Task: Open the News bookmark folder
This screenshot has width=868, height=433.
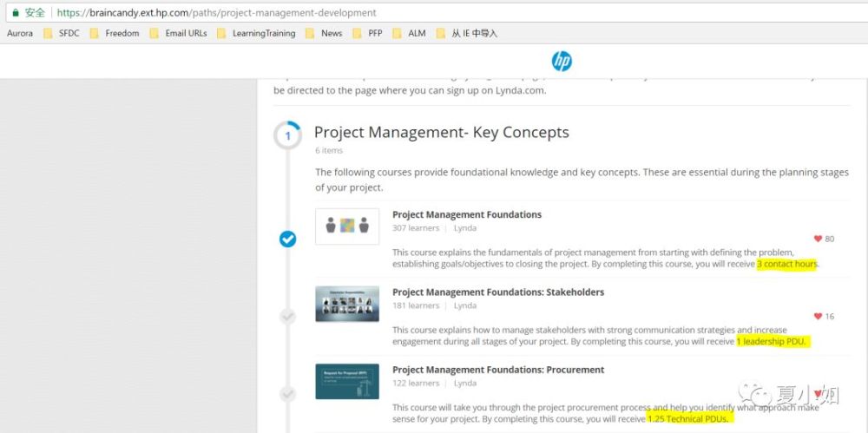Action: click(x=324, y=33)
